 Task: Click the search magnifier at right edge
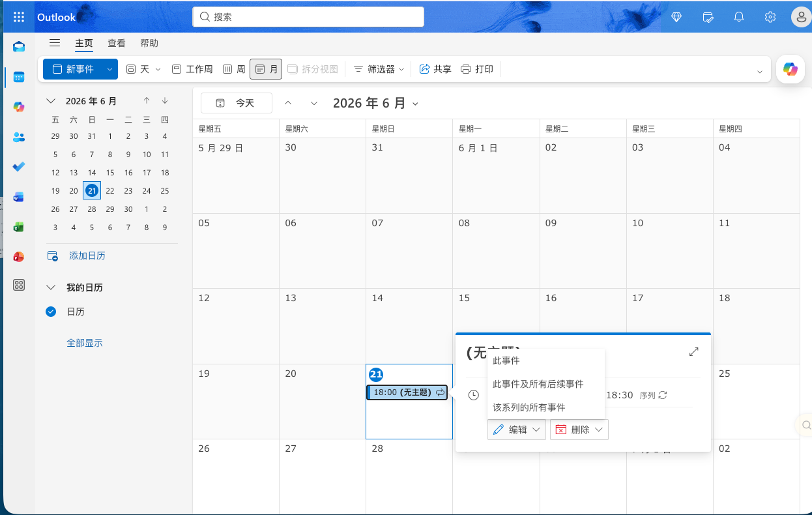806,425
